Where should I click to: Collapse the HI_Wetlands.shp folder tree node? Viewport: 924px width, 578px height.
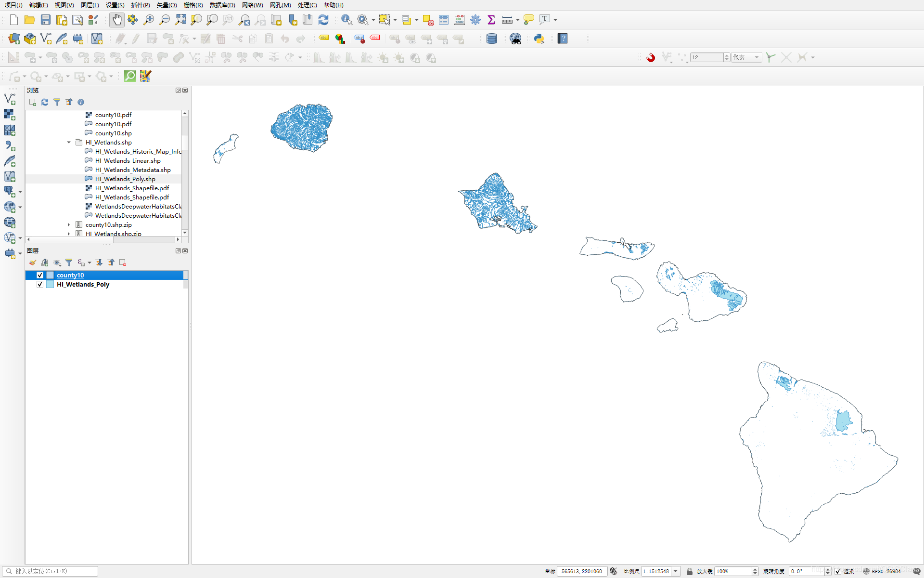(69, 142)
